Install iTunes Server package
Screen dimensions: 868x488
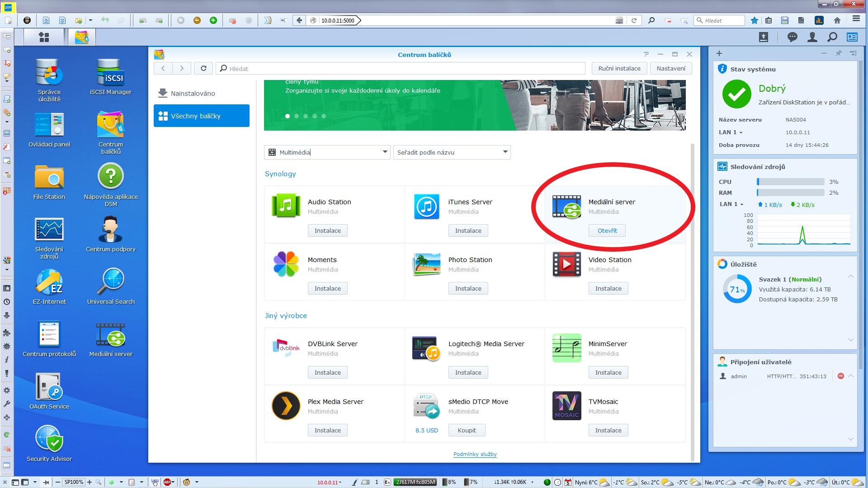point(468,230)
